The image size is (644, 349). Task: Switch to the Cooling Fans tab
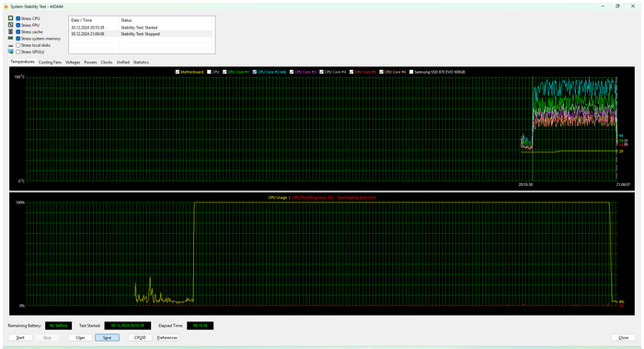[50, 62]
